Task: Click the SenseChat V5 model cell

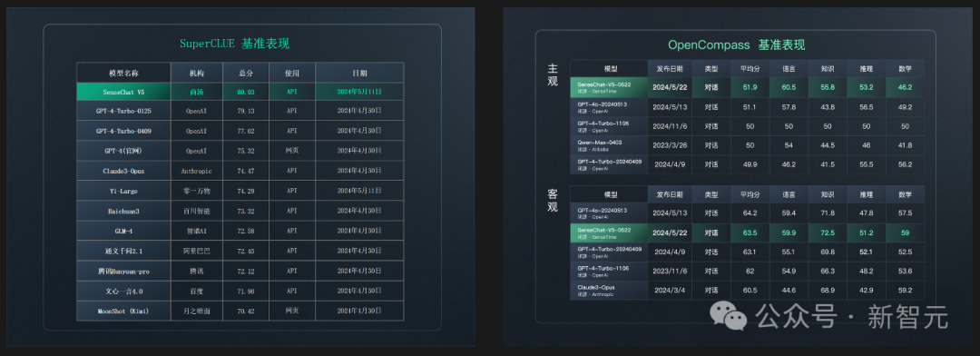Action: 123,92
